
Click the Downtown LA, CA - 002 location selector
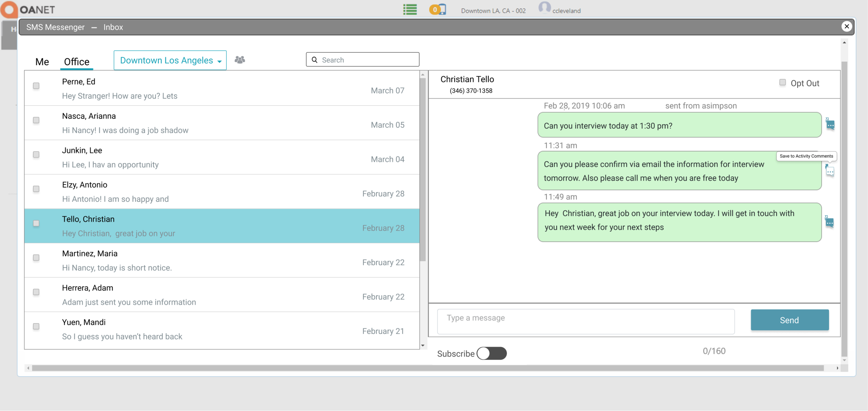(x=493, y=11)
